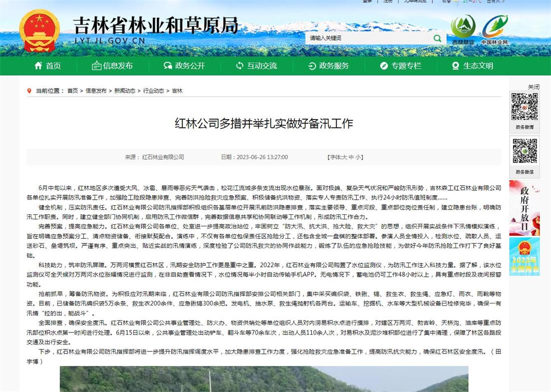This screenshot has height=392, width=551.
Task: Open the 2023年全国两会 banner
Action: tap(524, 256)
